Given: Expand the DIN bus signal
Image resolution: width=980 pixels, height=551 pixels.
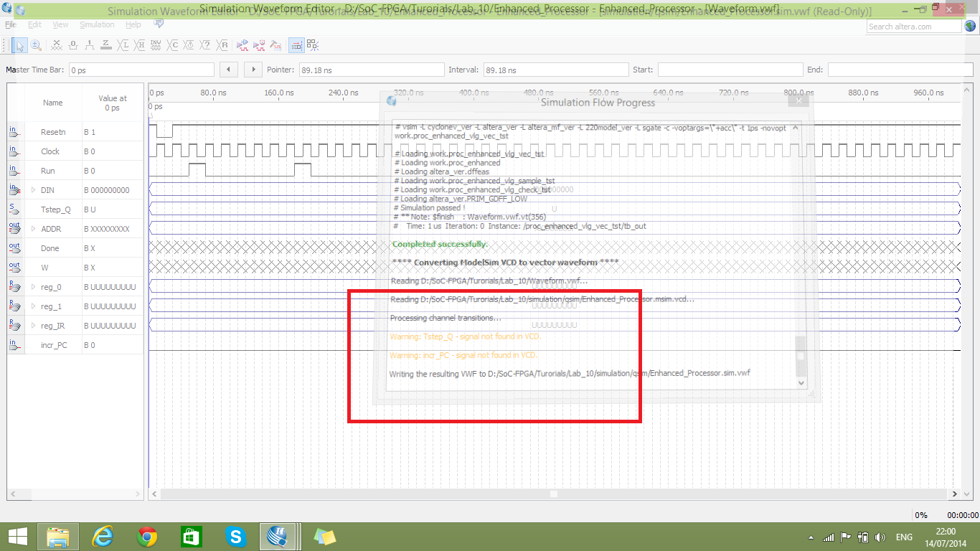Looking at the screenshot, I should [x=33, y=190].
